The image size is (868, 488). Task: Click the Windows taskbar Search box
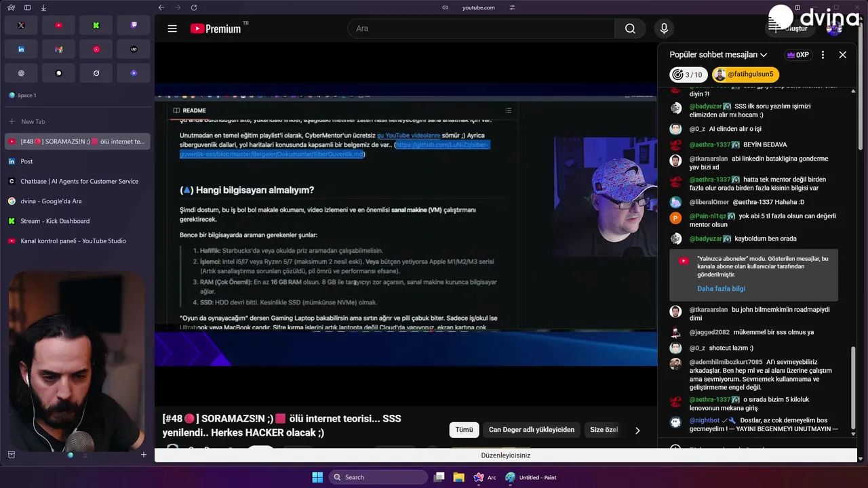(378, 477)
